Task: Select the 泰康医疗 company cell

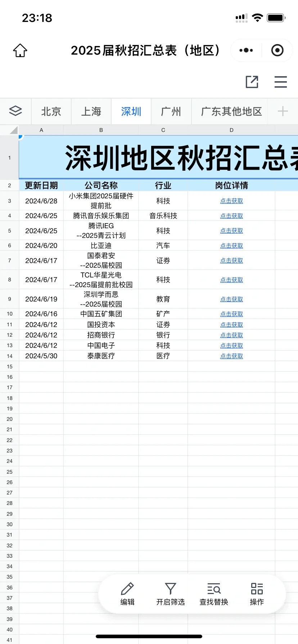Action: pyautogui.click(x=101, y=356)
